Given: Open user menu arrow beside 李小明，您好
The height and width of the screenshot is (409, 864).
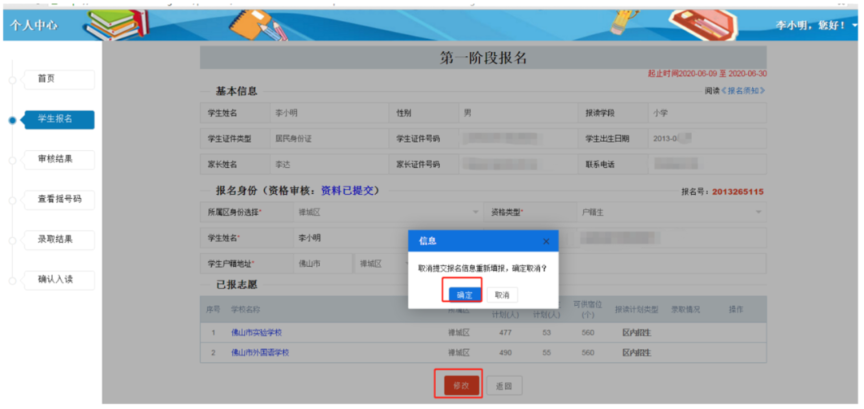Looking at the screenshot, I should [856, 23].
